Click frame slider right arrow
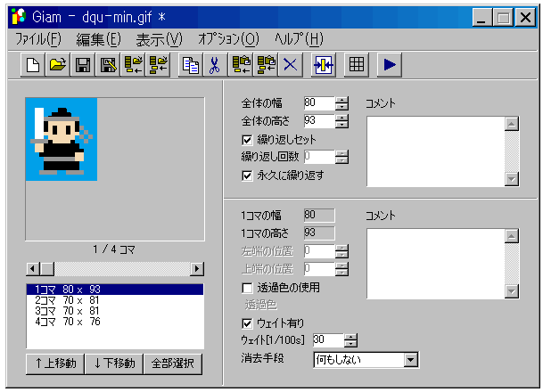Viewport: 543px width, 392px height. click(197, 269)
